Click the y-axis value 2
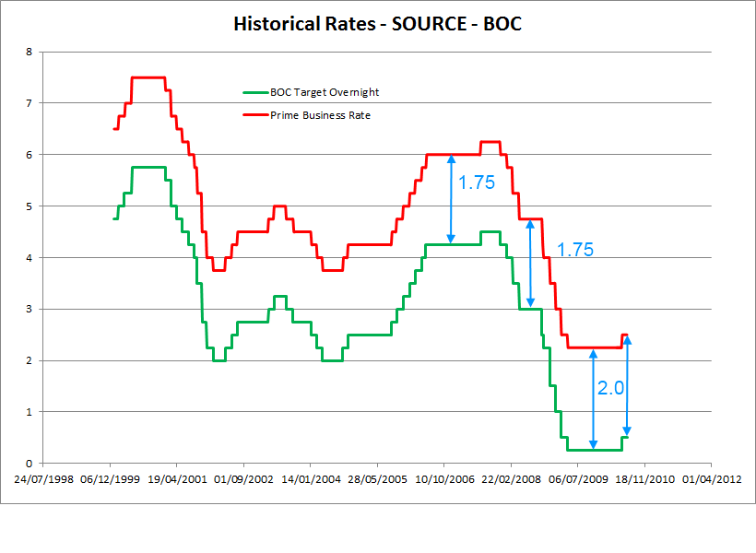The width and height of the screenshot is (756, 553). 29,360
